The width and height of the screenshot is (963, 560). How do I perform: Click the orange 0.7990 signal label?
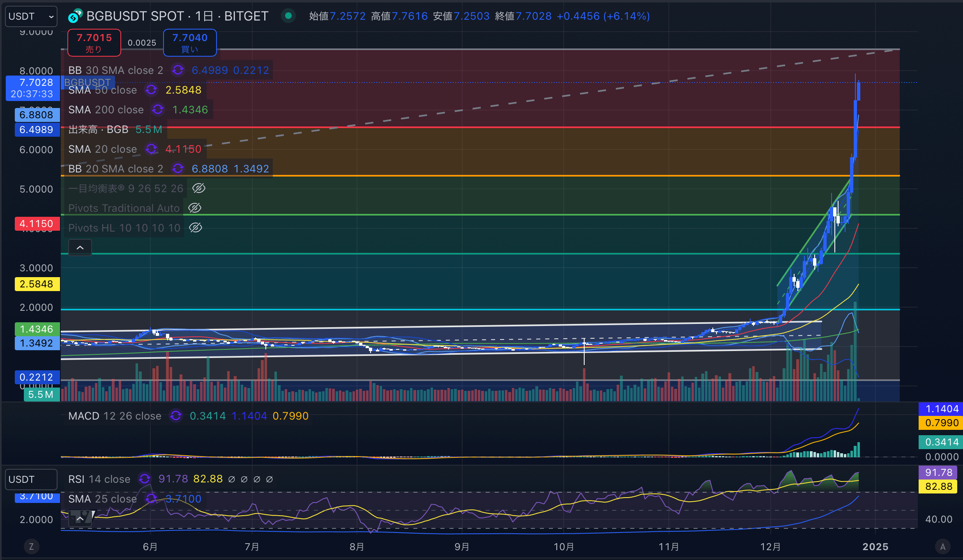[941, 423]
